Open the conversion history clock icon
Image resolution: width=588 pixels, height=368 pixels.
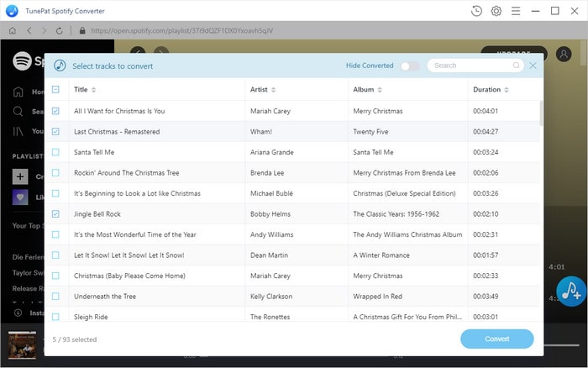476,11
